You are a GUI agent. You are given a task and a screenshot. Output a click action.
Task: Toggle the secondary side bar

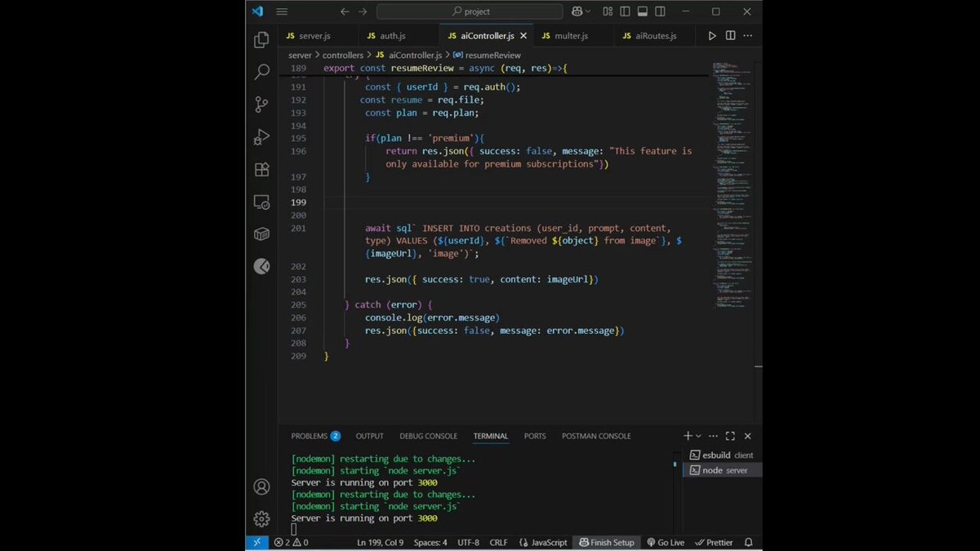click(661, 11)
